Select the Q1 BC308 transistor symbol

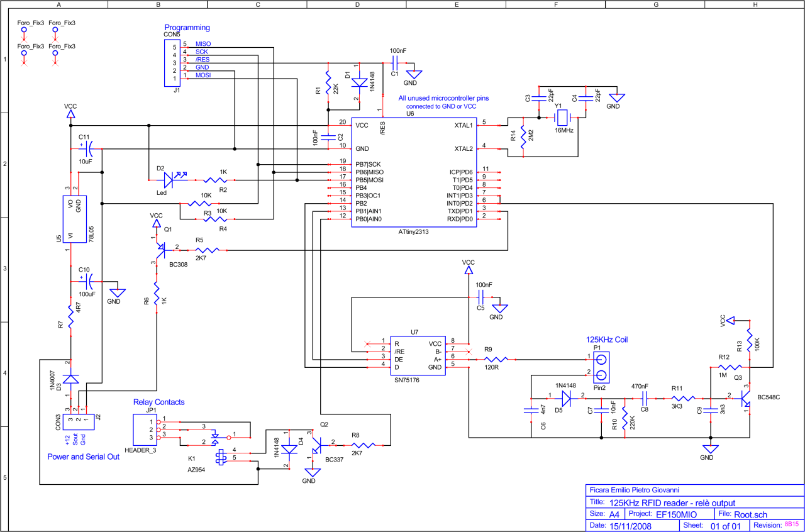(x=159, y=249)
